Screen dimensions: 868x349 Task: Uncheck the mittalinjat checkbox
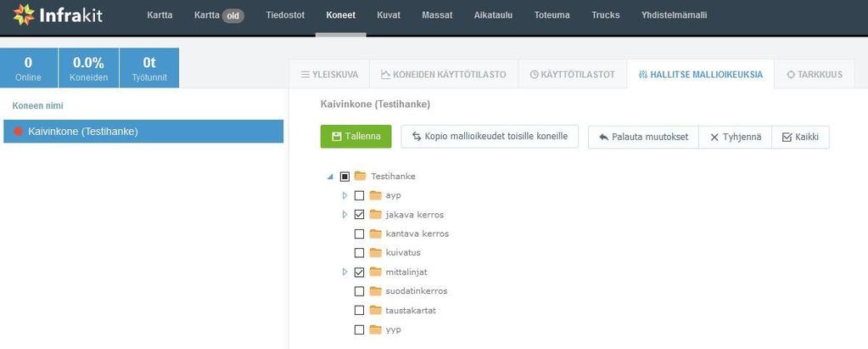click(359, 272)
